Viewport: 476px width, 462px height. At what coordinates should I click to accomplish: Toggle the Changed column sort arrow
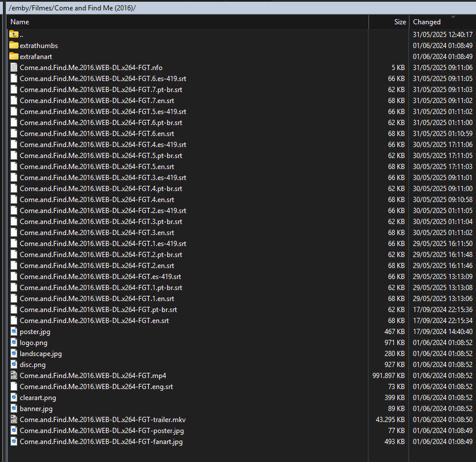point(453,17)
